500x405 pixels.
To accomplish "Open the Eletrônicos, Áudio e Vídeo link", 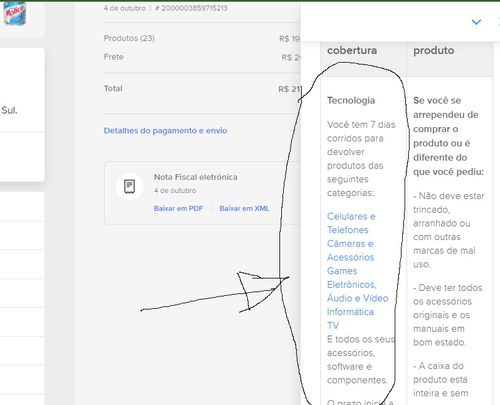I will [x=357, y=291].
